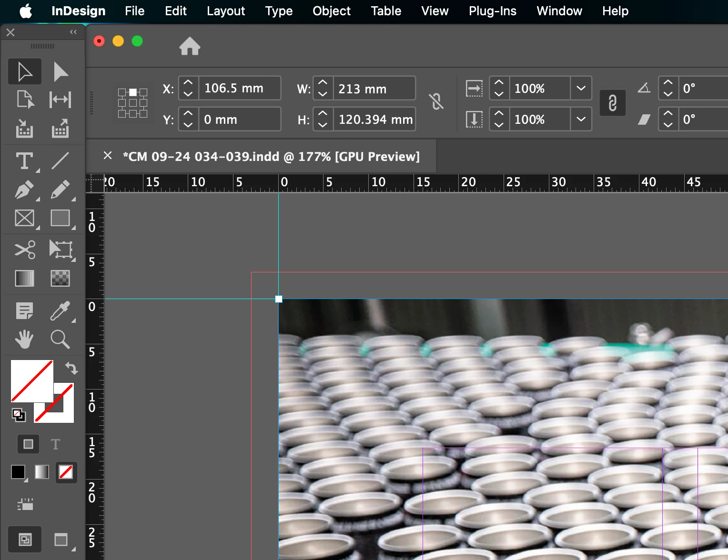Screen dimensions: 728x560
Task: Pick the Note tool
Action: (x=25, y=311)
